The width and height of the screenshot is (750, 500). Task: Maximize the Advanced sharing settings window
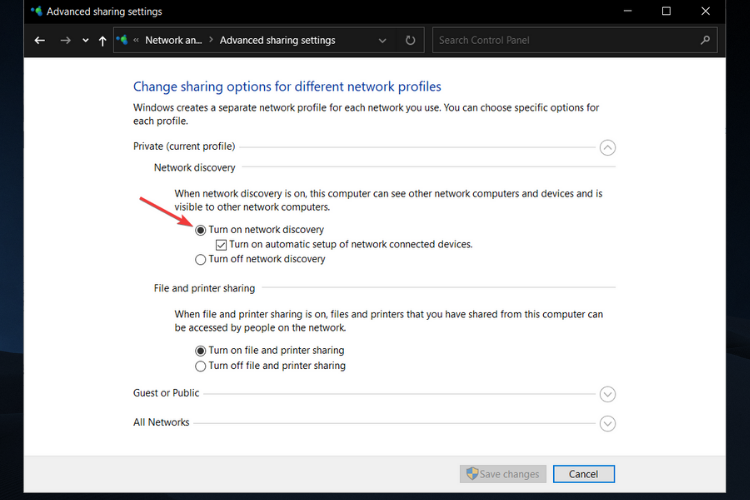pyautogui.click(x=666, y=11)
